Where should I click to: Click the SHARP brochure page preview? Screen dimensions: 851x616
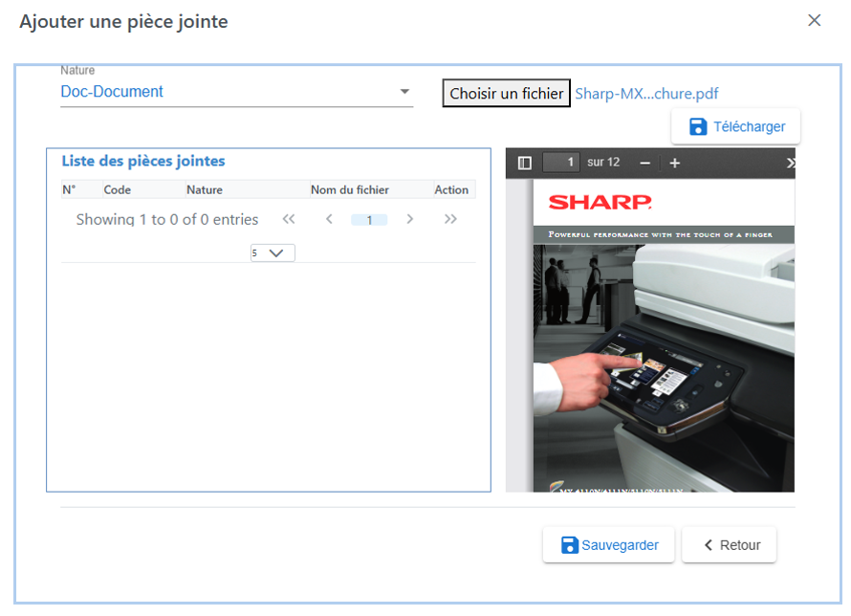coord(664,336)
